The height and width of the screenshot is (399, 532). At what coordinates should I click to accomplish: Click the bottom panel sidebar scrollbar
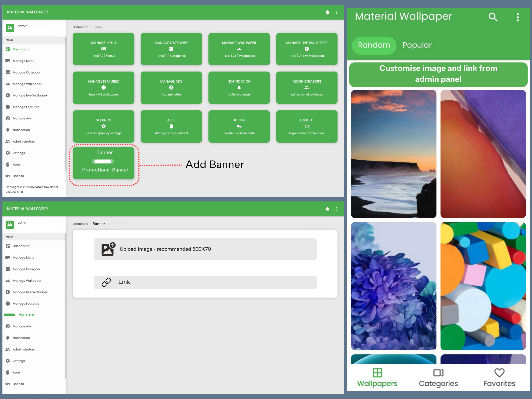pyautogui.click(x=65, y=306)
